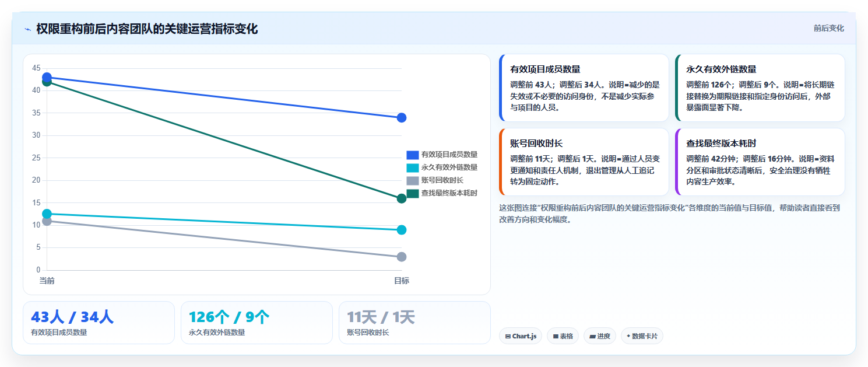Select the 126个 / 9个 stat card
The width and height of the screenshot is (868, 367).
[x=256, y=323]
